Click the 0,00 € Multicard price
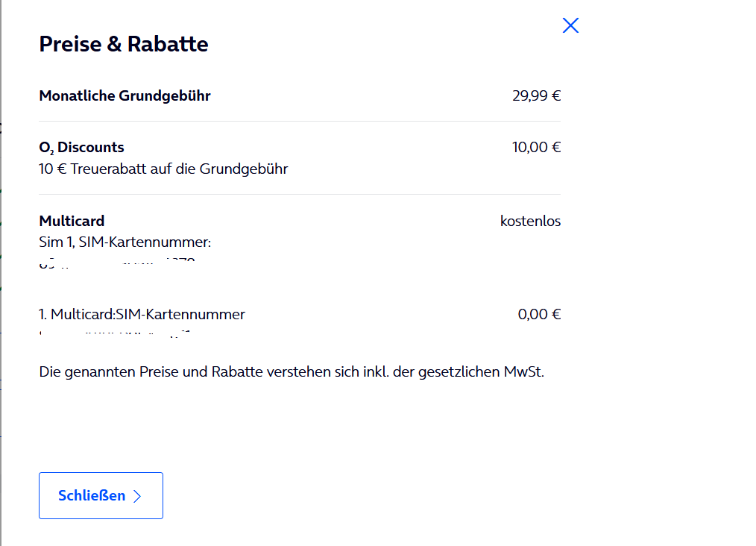Viewport: 756px width, 546px height. pyautogui.click(x=539, y=315)
